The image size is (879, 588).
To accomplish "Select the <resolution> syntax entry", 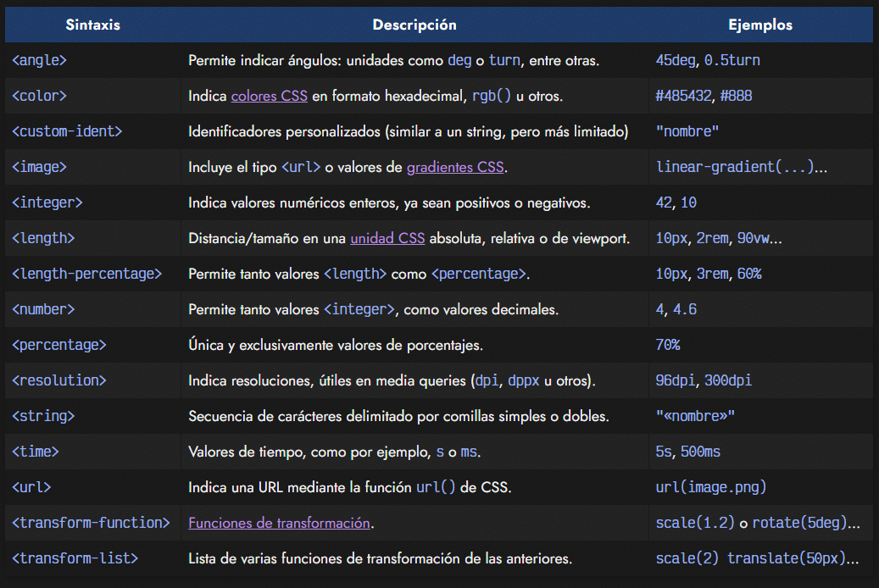I will pyautogui.click(x=58, y=380).
